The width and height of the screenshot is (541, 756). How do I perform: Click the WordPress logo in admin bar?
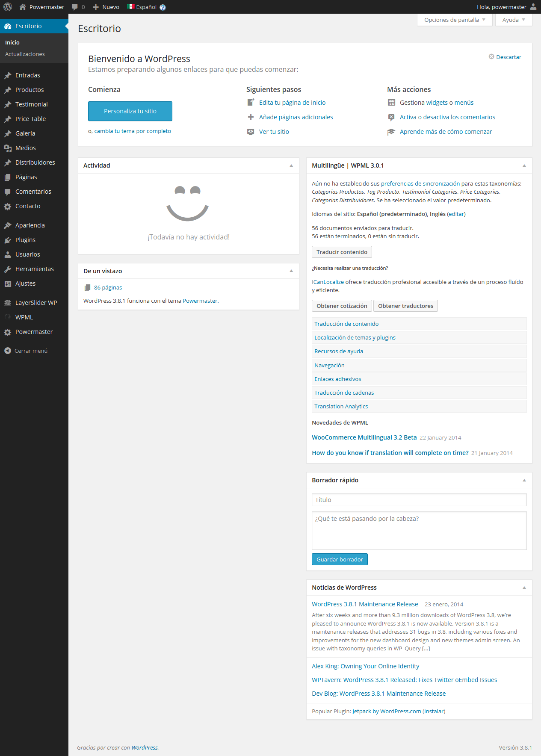click(8, 7)
